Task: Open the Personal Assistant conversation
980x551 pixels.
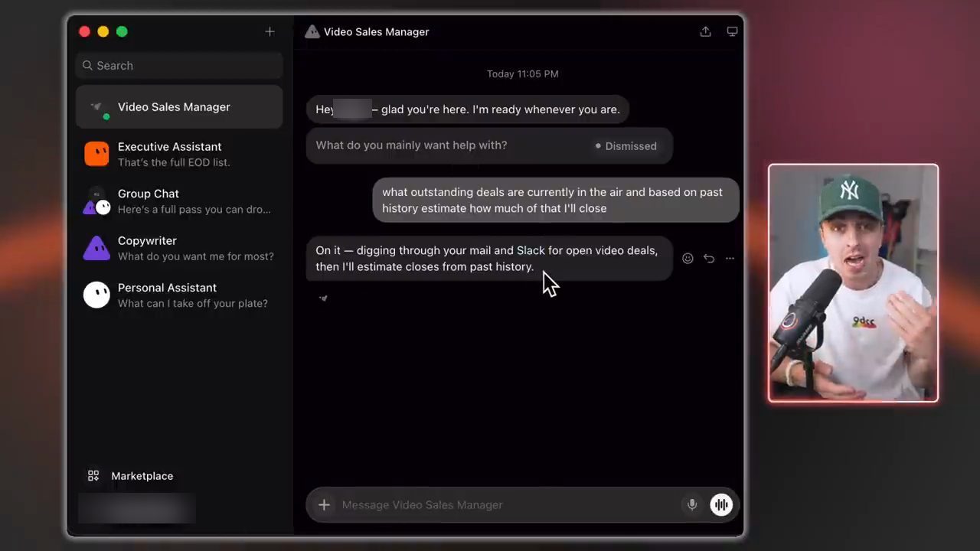Action: (179, 295)
